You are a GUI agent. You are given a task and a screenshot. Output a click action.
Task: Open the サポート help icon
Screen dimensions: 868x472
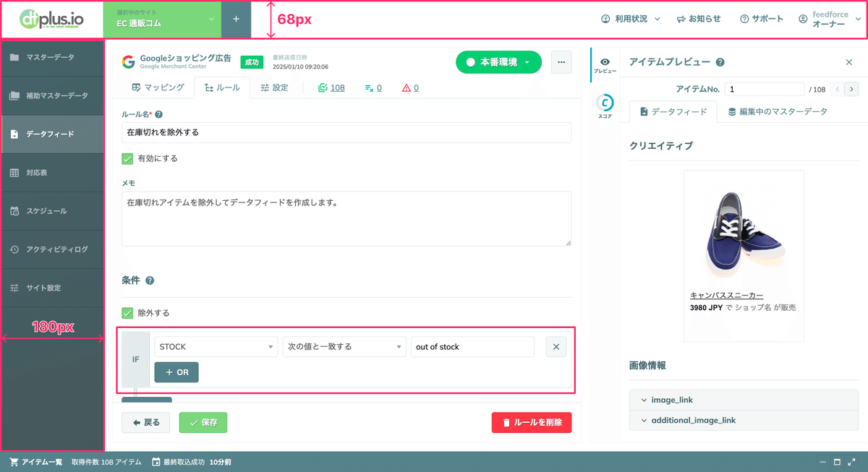point(744,18)
